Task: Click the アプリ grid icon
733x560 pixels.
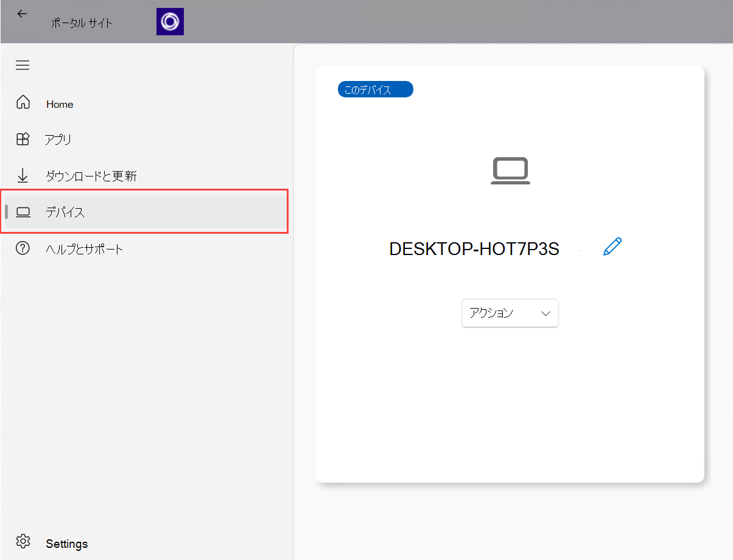Action: pos(23,139)
